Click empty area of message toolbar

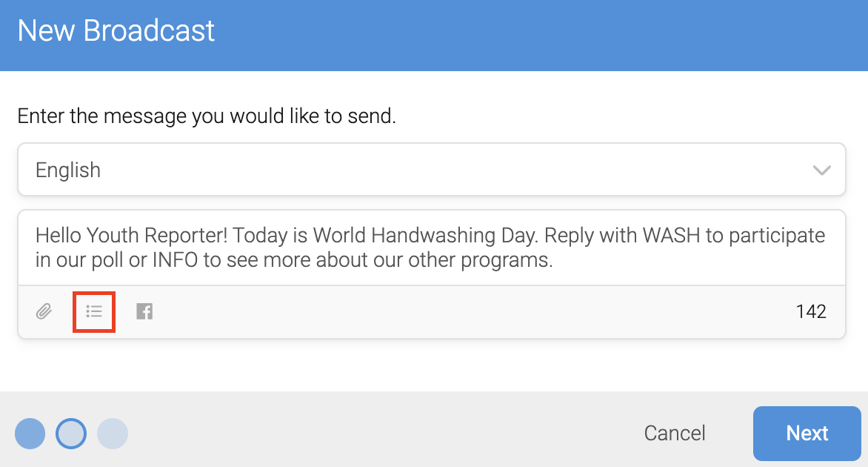470,312
